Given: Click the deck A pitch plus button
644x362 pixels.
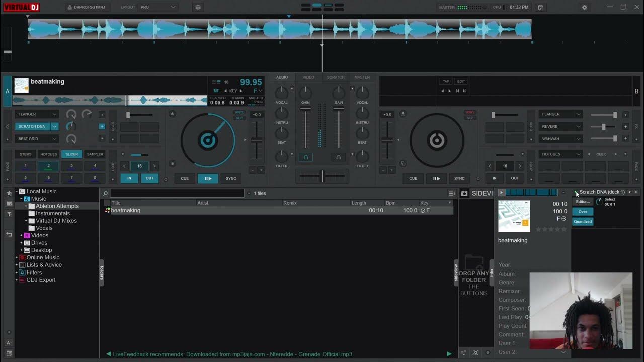Looking at the screenshot, I should point(261,170).
